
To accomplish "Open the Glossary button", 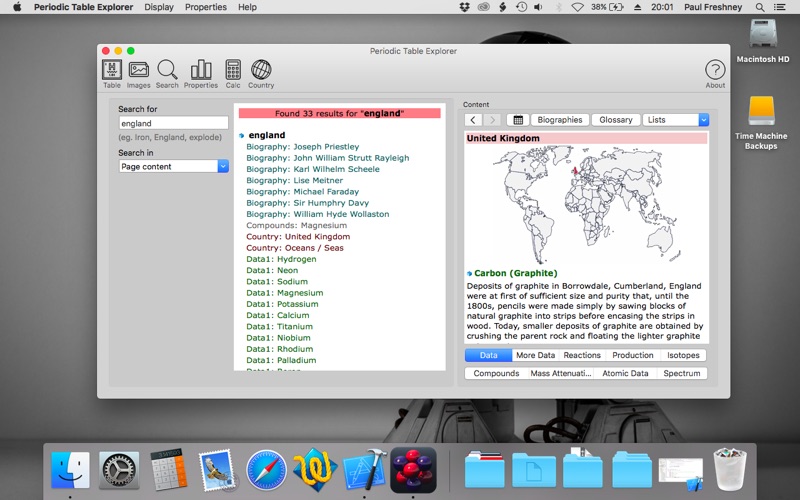I will click(x=616, y=120).
